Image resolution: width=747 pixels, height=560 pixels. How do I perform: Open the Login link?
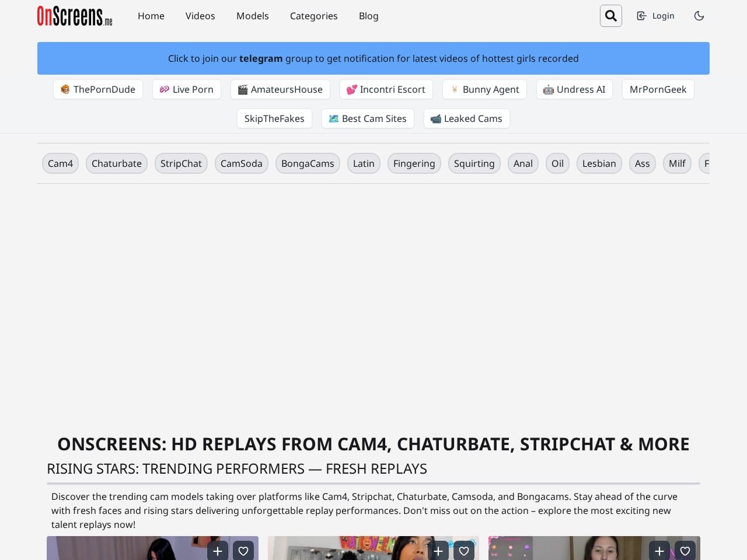tap(663, 16)
